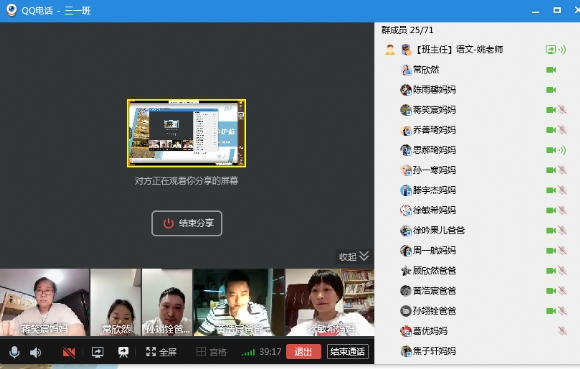Select 蒋笑宸妈妈 video tile

(44, 302)
